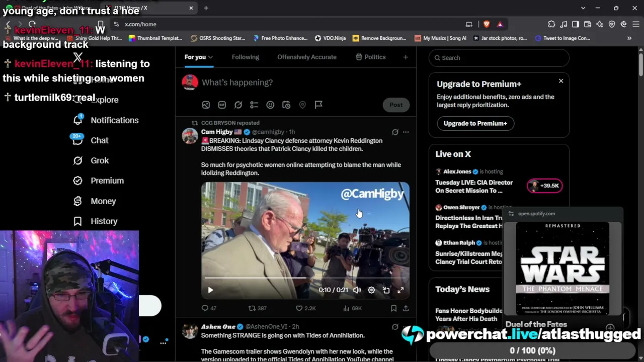Show hidden bookmarks overflow chevron
Viewport: 644px width, 362px height.
[629, 38]
